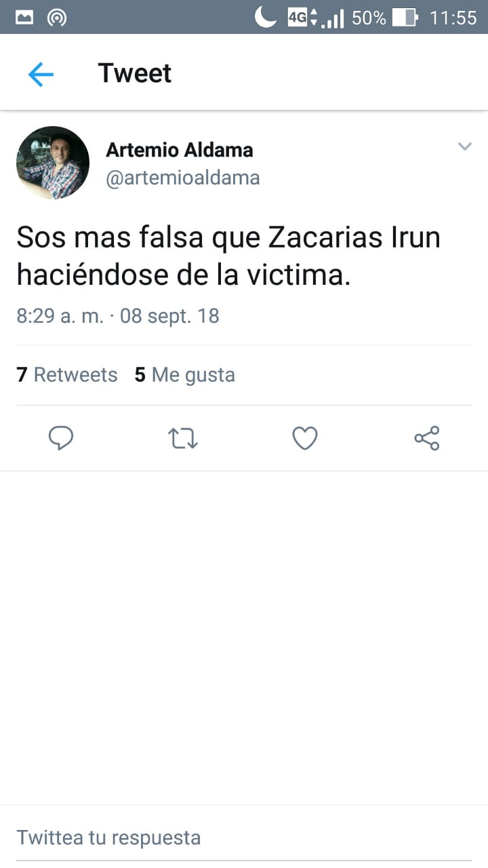The width and height of the screenshot is (488, 868).
Task: Tap the retweet arrows icon
Action: (x=183, y=439)
